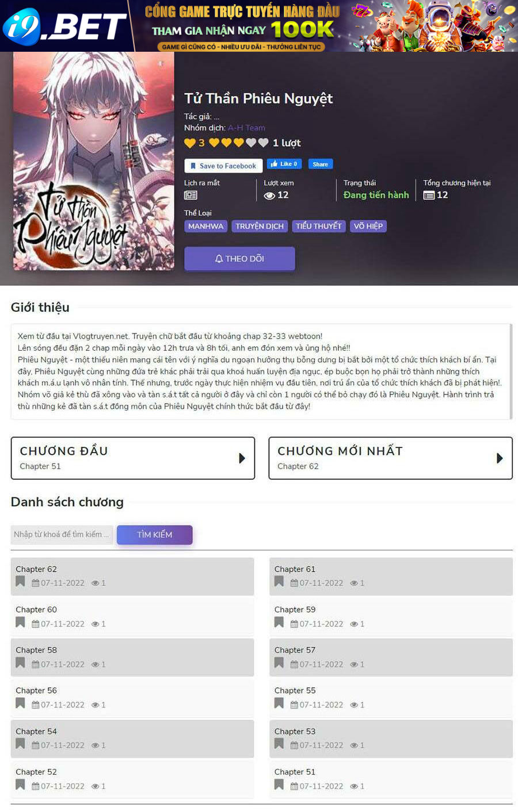Screen dimensions: 518x812
Task: Save the story with Save to Facebook
Action: 223,166
